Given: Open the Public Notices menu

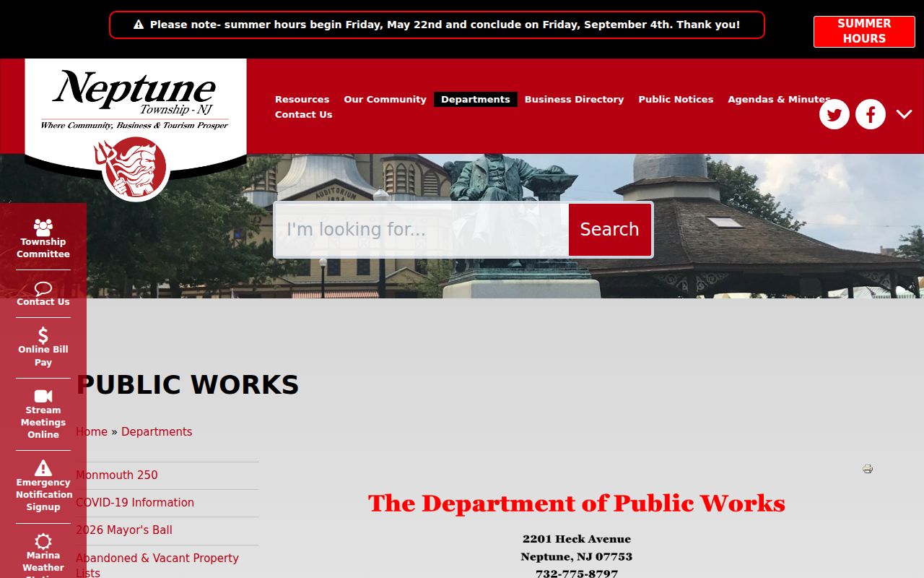Looking at the screenshot, I should [x=676, y=99].
